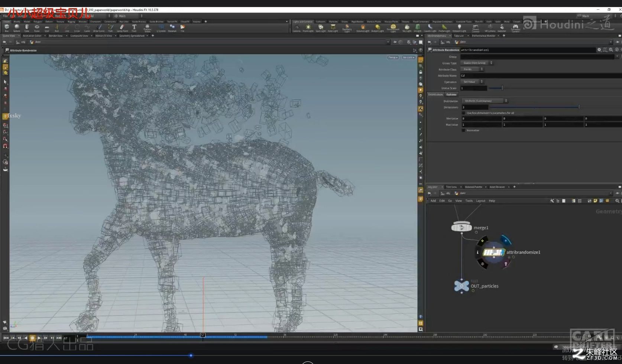The image size is (622, 364).
Task: Switch to the Distribution parameter tab
Action: click(x=435, y=95)
